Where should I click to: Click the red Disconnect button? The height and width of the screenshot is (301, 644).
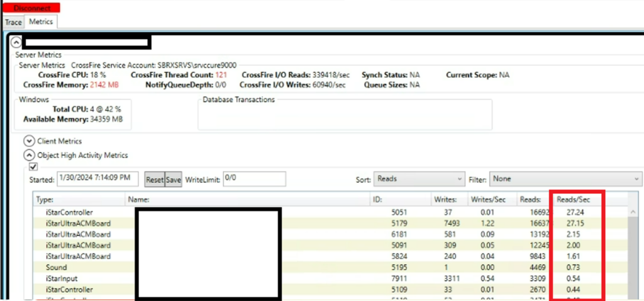(31, 8)
